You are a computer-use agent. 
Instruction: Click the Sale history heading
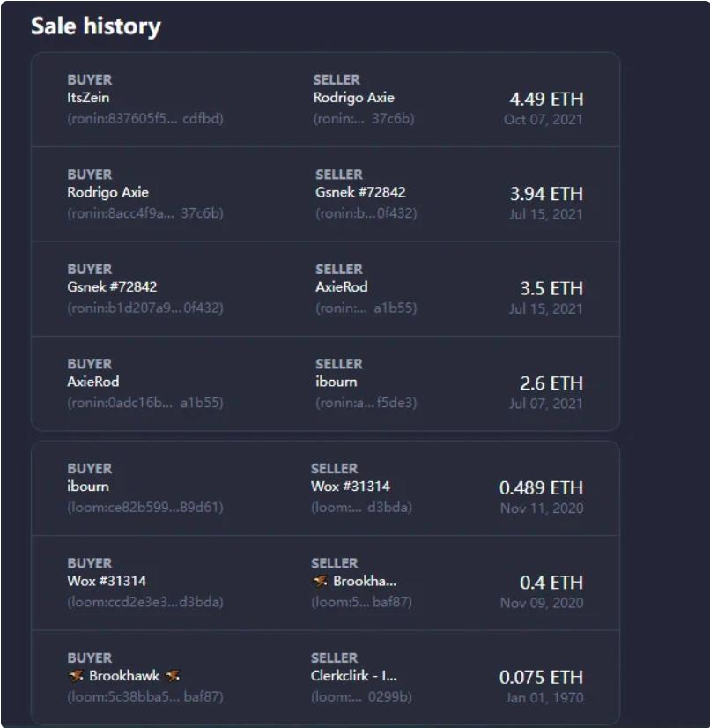pyautogui.click(x=96, y=26)
